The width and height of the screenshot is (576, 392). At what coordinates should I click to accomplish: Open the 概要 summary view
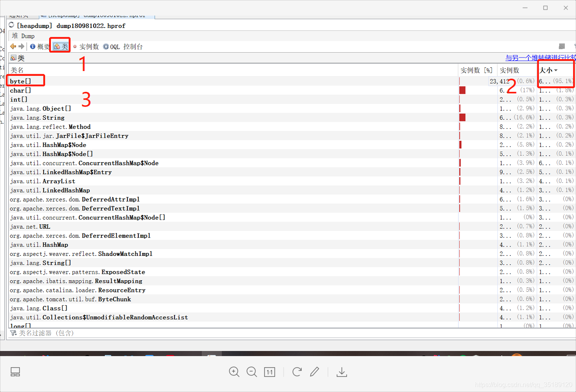40,47
